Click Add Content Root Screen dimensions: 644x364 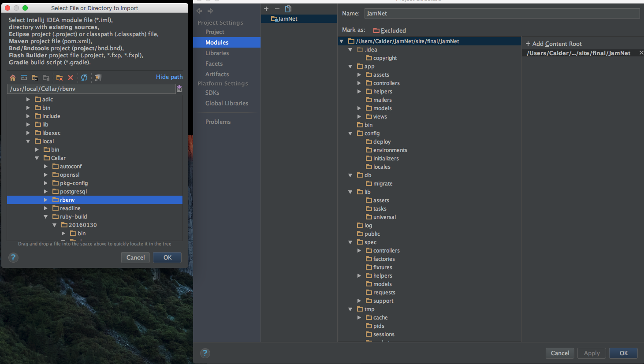554,44
